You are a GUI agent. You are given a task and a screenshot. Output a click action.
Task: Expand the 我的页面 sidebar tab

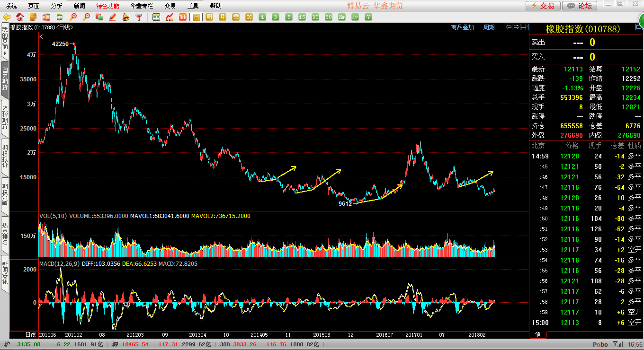pos(5,42)
